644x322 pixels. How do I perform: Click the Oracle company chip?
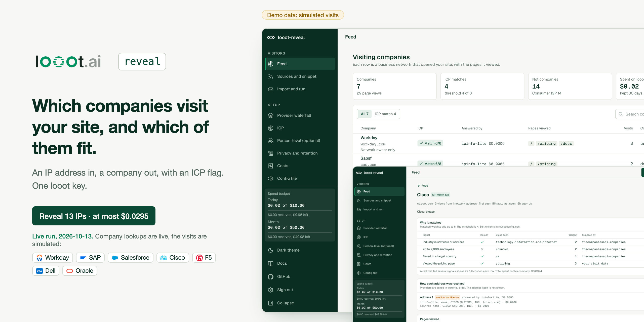(x=80, y=271)
